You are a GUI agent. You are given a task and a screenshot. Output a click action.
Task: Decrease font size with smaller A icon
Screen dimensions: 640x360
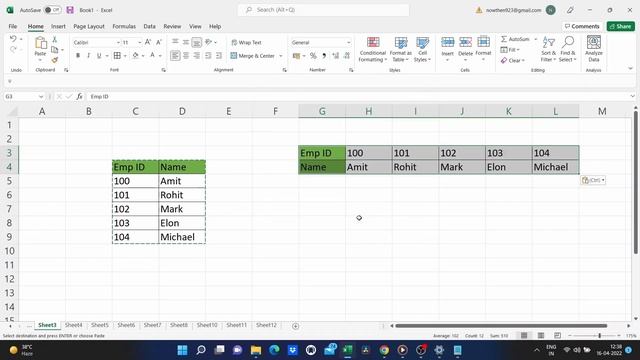point(159,42)
